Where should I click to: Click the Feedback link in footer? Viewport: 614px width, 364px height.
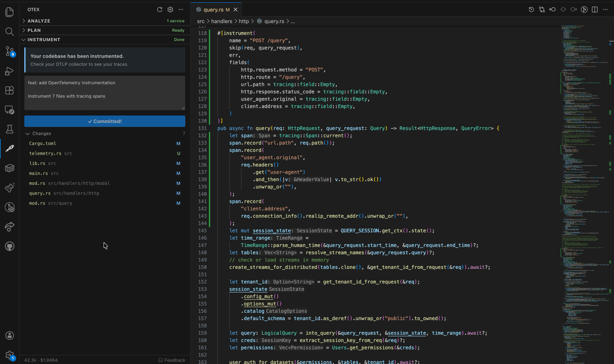click(172, 360)
